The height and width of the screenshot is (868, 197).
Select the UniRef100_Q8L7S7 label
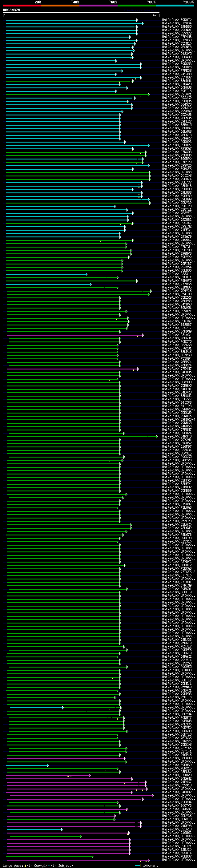177,182
